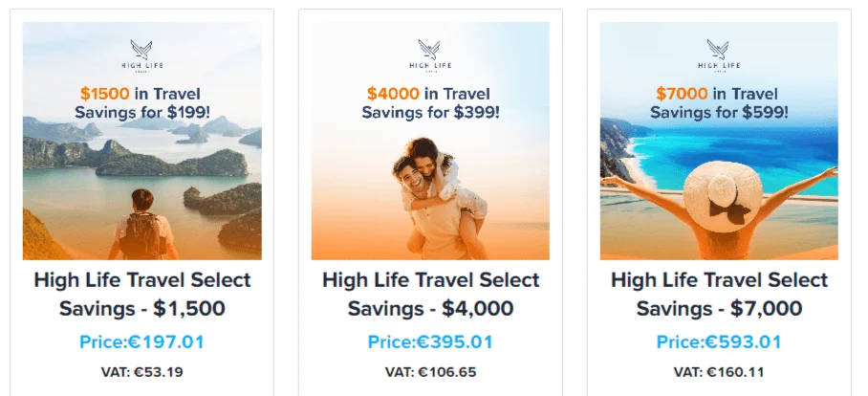868x396 pixels.
Task: Click the High Life logo on the $4,000 card
Action: [430, 55]
